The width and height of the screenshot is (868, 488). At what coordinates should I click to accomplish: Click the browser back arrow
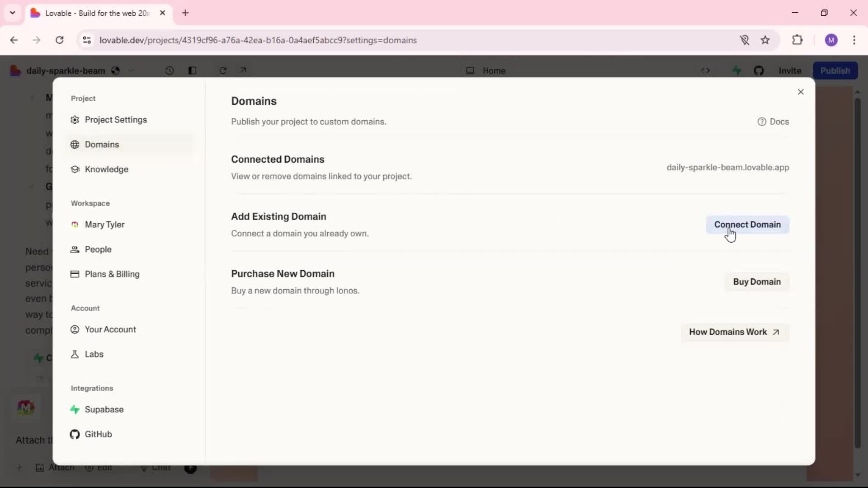click(14, 40)
